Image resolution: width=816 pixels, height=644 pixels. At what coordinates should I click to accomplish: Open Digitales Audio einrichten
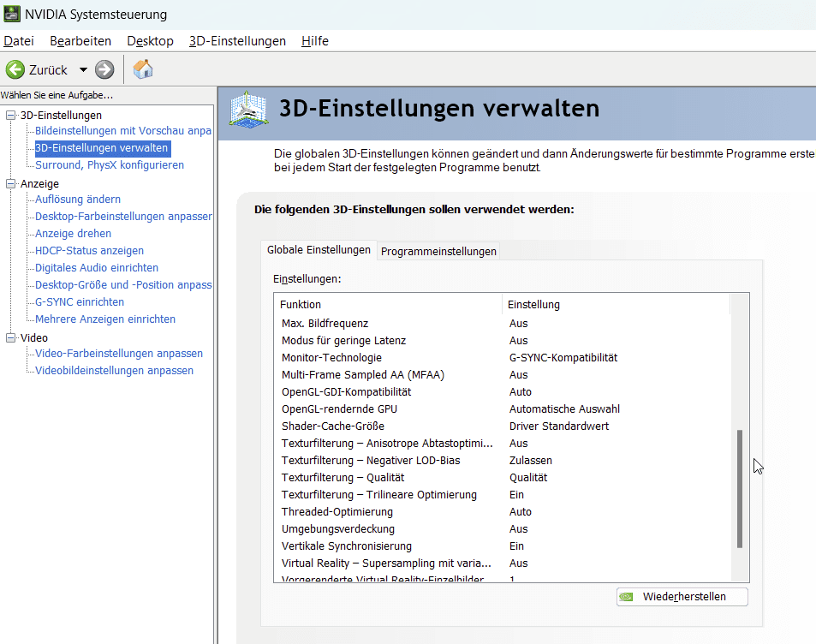pos(96,268)
